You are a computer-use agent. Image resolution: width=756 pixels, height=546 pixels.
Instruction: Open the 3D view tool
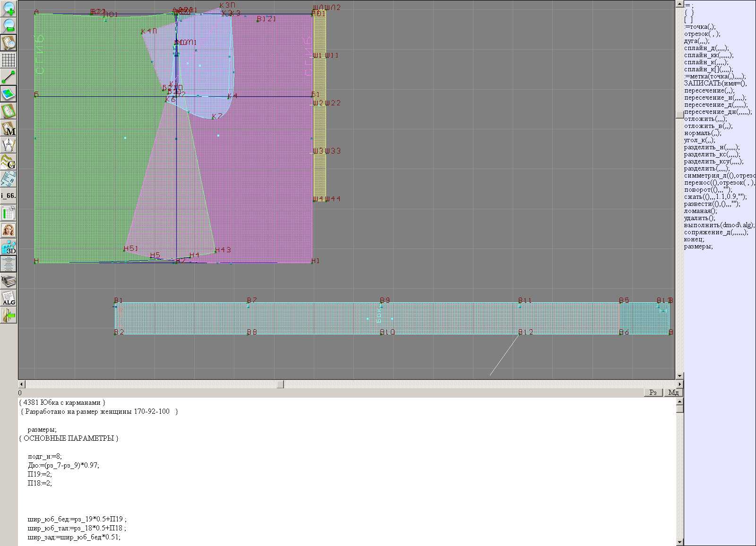coord(9,247)
